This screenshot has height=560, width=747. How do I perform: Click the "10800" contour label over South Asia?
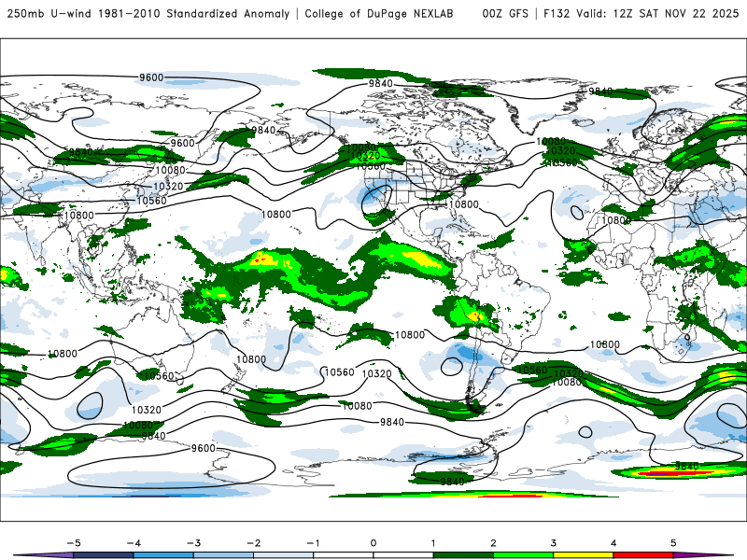click(x=79, y=216)
